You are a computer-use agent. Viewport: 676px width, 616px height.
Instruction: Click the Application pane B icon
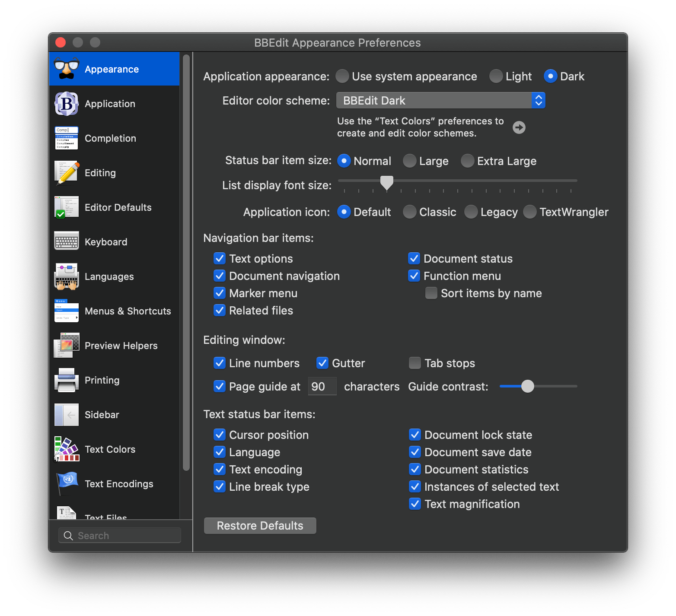(66, 104)
